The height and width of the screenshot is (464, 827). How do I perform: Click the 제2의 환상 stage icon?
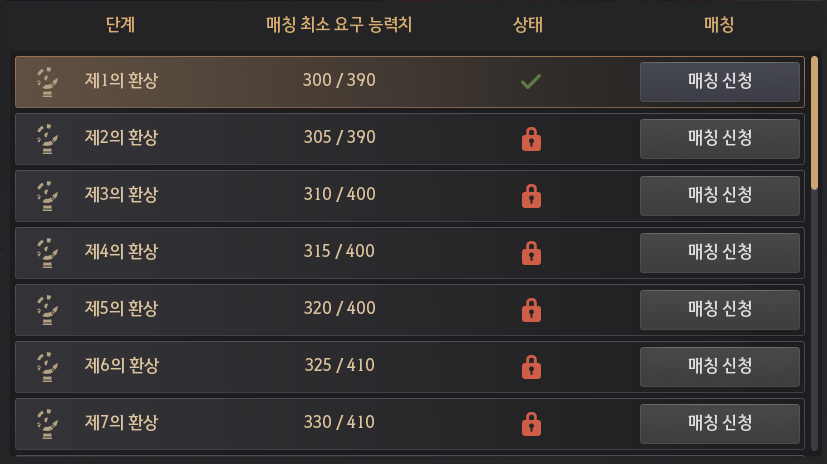45,139
